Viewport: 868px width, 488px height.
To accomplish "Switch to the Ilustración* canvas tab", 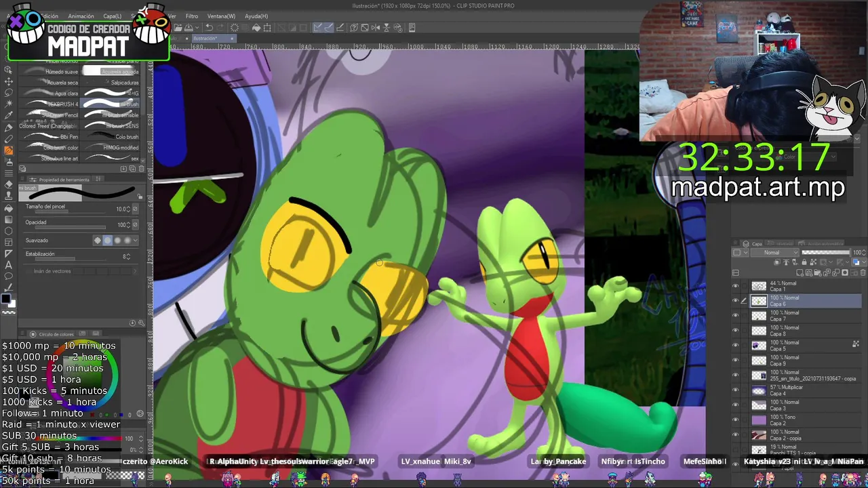I will click(214, 39).
